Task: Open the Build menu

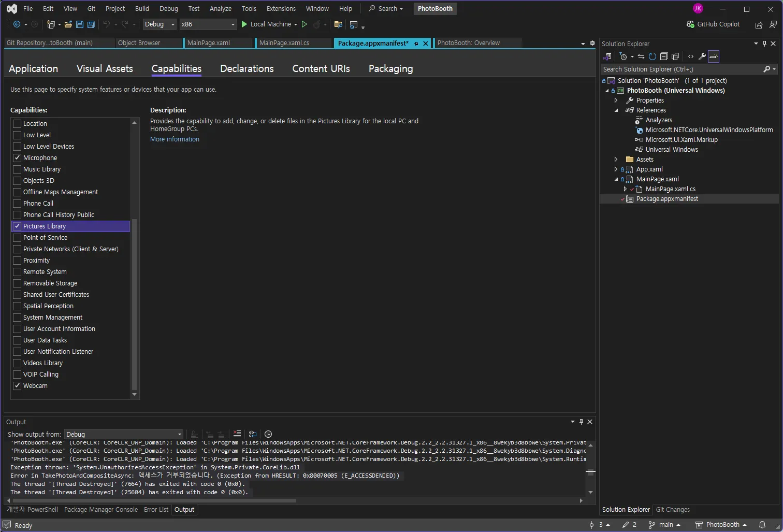Action: click(142, 9)
